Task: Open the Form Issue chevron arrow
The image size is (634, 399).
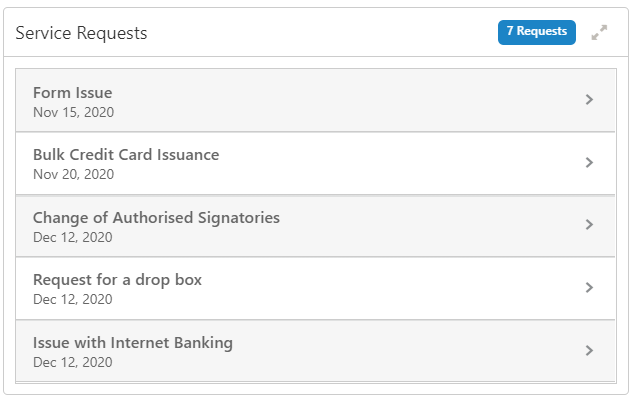Action: [x=589, y=99]
